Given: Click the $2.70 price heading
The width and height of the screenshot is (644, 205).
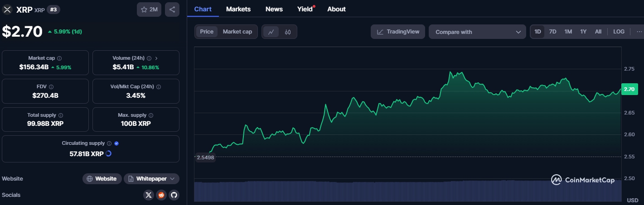Looking at the screenshot, I should (22, 32).
